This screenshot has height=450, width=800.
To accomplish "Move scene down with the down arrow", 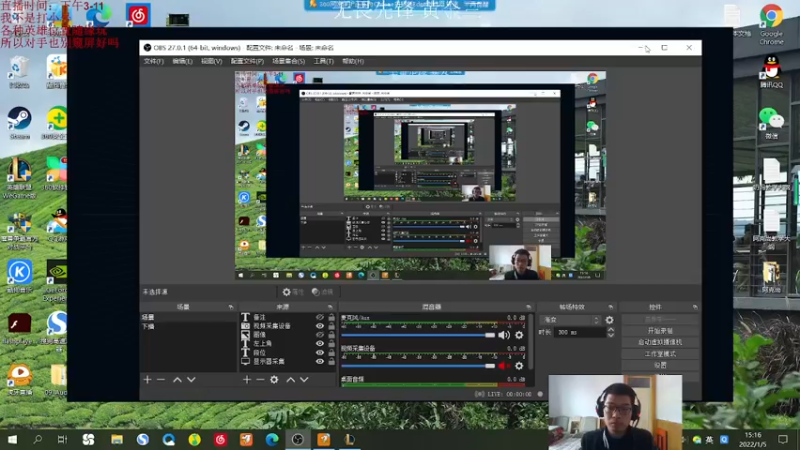I will coord(191,380).
